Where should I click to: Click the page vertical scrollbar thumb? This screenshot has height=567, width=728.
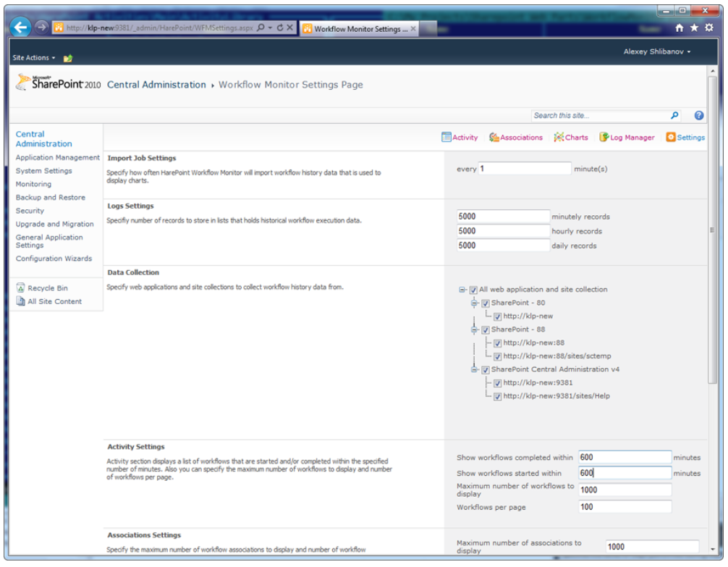coord(713,230)
